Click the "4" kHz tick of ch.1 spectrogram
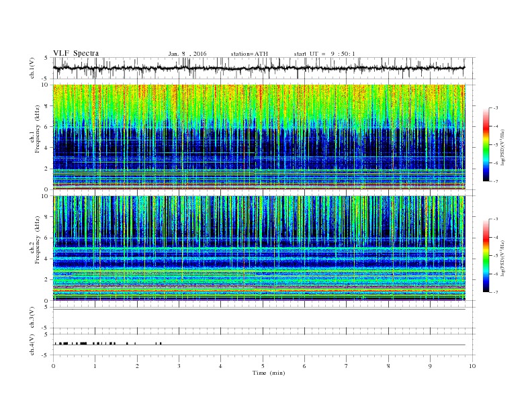The width and height of the screenshot is (532, 411). 46,148
